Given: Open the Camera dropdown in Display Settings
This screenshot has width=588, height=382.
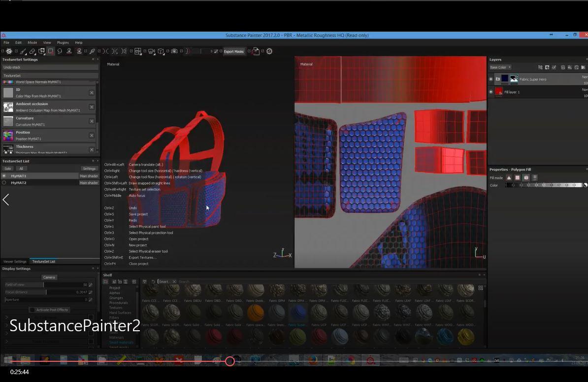Looking at the screenshot, I should click(49, 278).
